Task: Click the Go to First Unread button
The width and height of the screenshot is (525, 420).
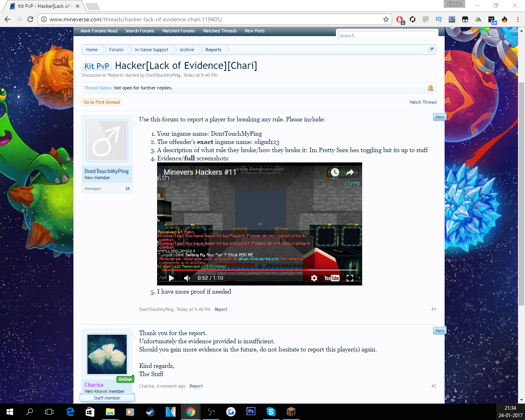Action: pyautogui.click(x=102, y=102)
